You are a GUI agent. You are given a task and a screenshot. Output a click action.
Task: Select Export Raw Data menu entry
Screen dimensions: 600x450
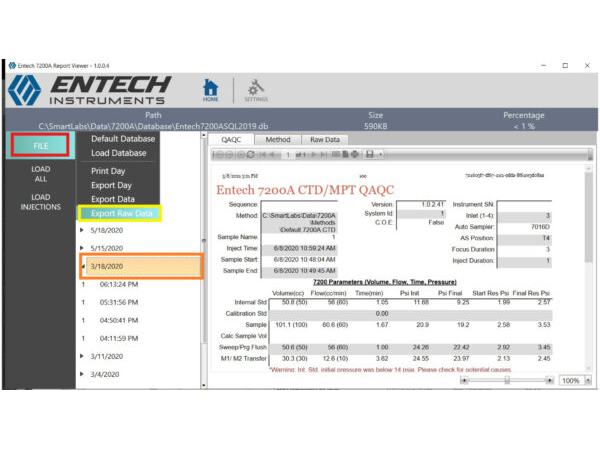[120, 213]
